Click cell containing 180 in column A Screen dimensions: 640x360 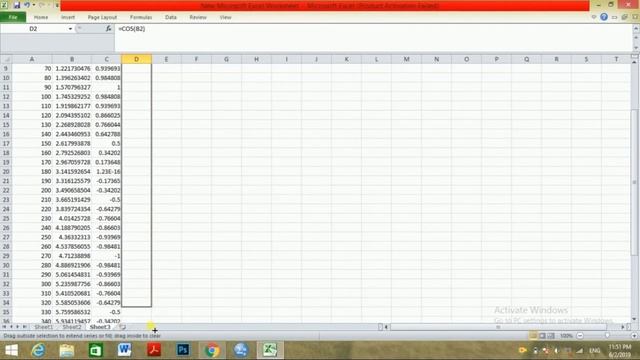pos(32,171)
